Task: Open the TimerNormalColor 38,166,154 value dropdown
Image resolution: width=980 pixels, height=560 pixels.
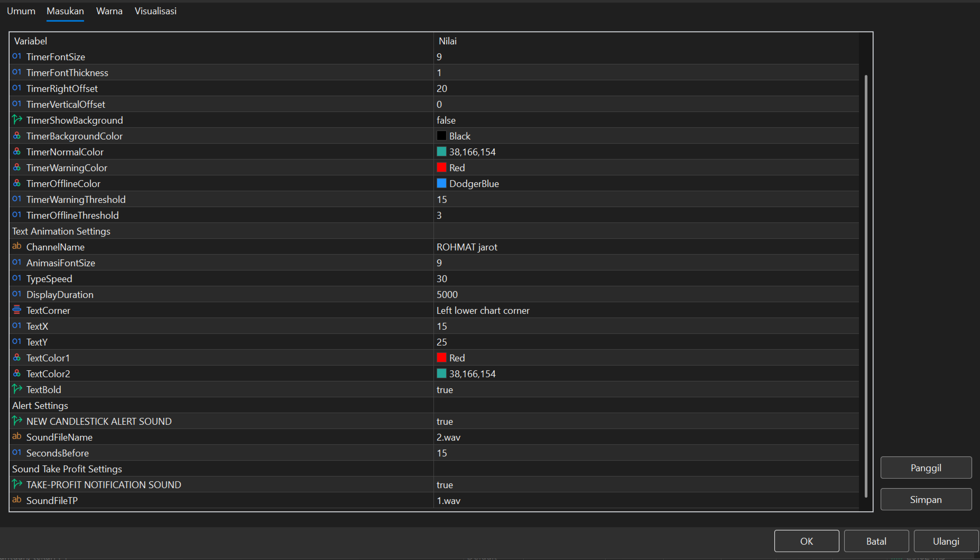Action: [646, 152]
